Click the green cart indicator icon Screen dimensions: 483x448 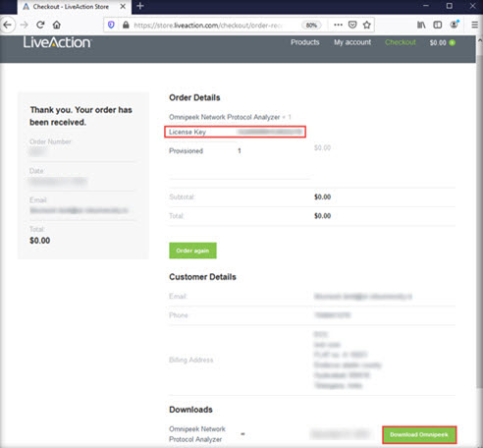(453, 42)
